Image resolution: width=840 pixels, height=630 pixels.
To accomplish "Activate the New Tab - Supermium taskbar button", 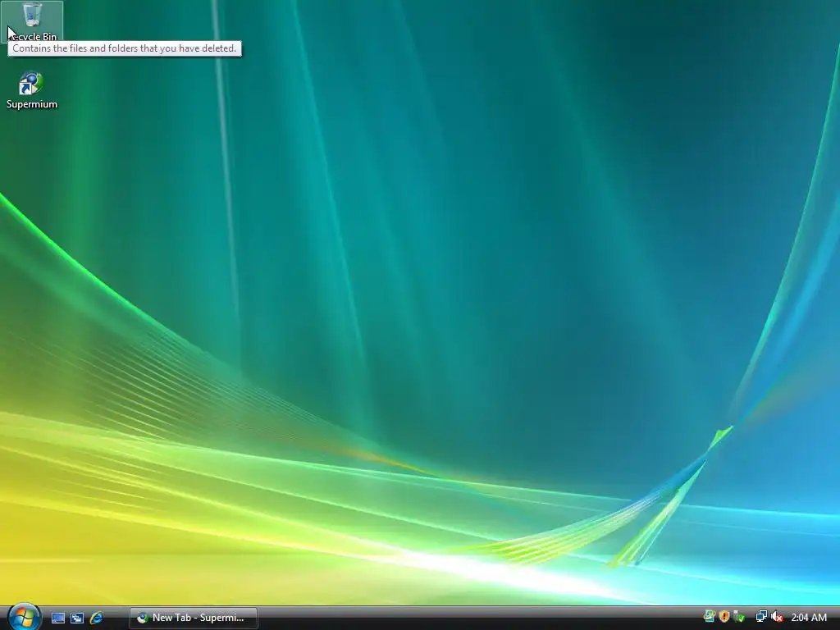I will click(194, 618).
